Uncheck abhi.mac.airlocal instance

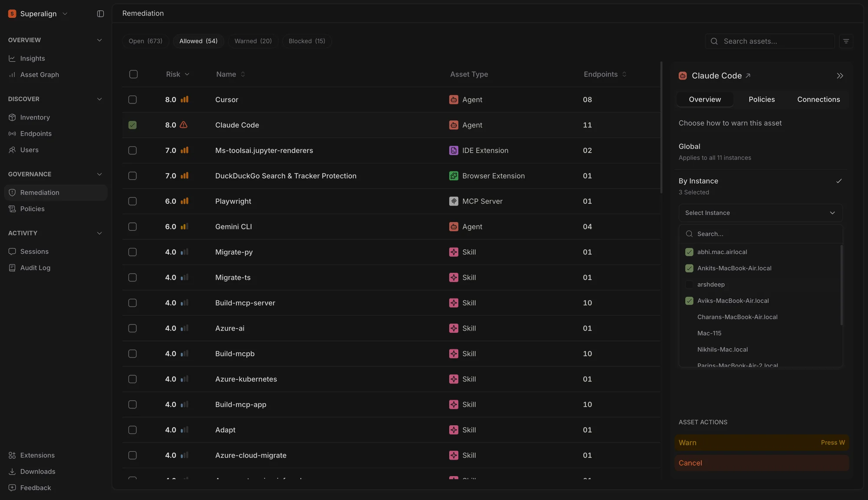(689, 252)
